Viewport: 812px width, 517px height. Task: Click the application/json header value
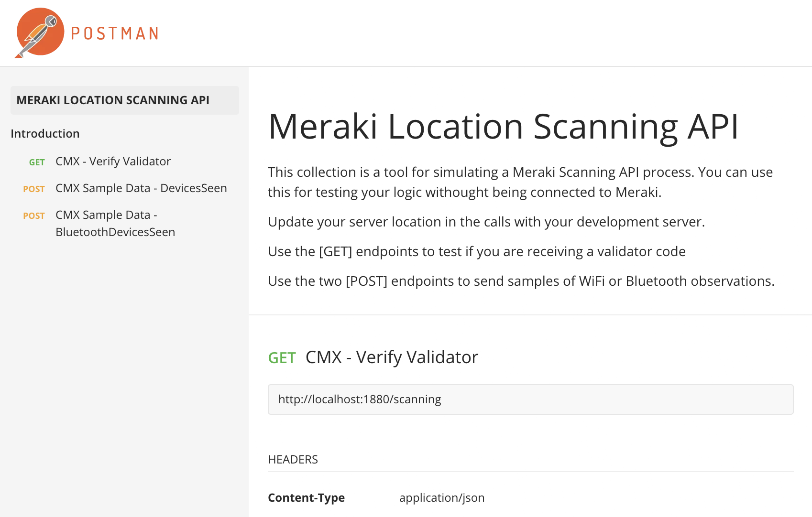pos(441,498)
